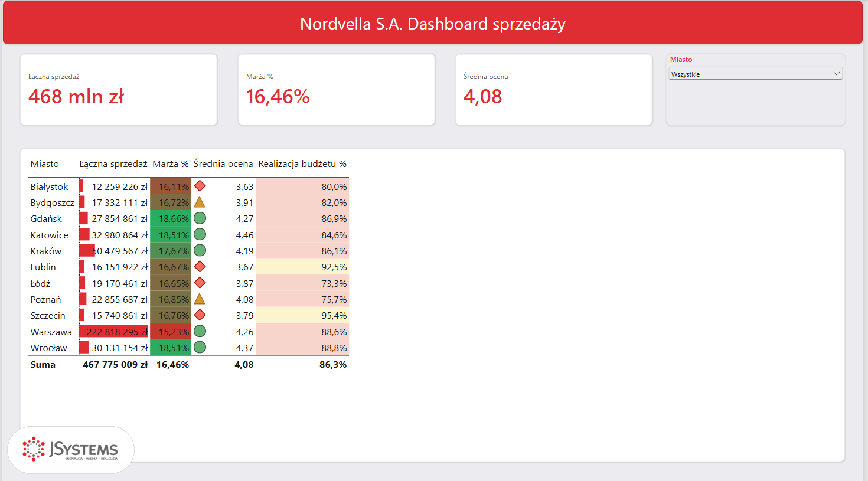Click green circle icon in Wrocław row
This screenshot has width=868, height=481.
200,347
